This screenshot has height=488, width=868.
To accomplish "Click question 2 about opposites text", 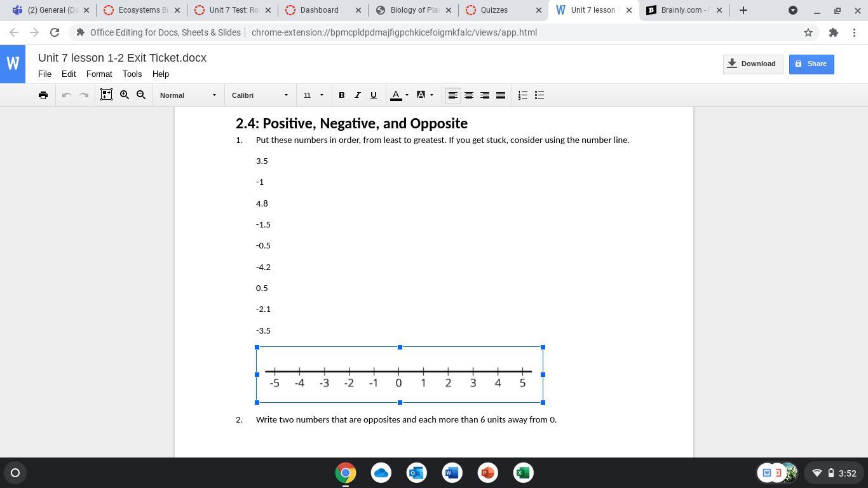I will point(406,419).
